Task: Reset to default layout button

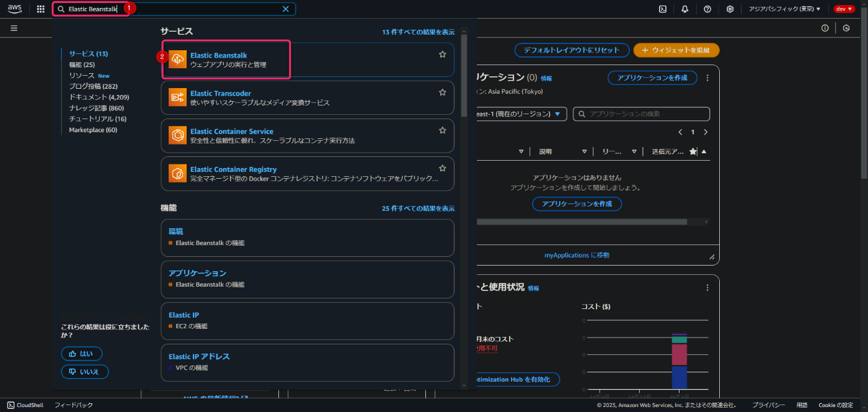Action: tap(571, 50)
